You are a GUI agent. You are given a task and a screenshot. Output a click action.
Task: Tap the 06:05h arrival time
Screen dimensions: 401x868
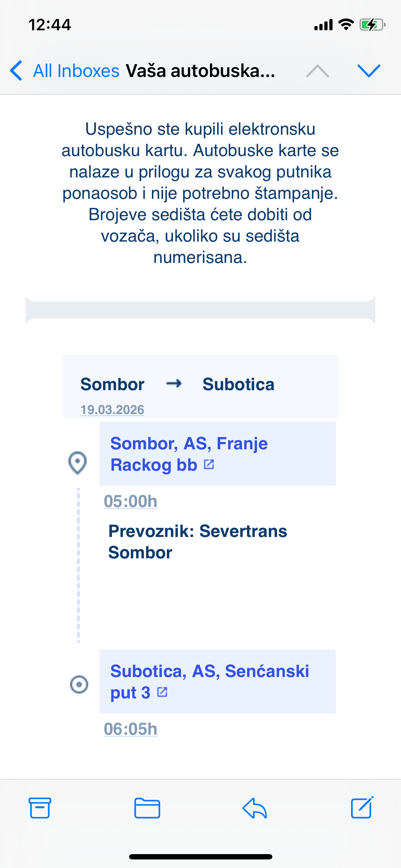click(130, 729)
